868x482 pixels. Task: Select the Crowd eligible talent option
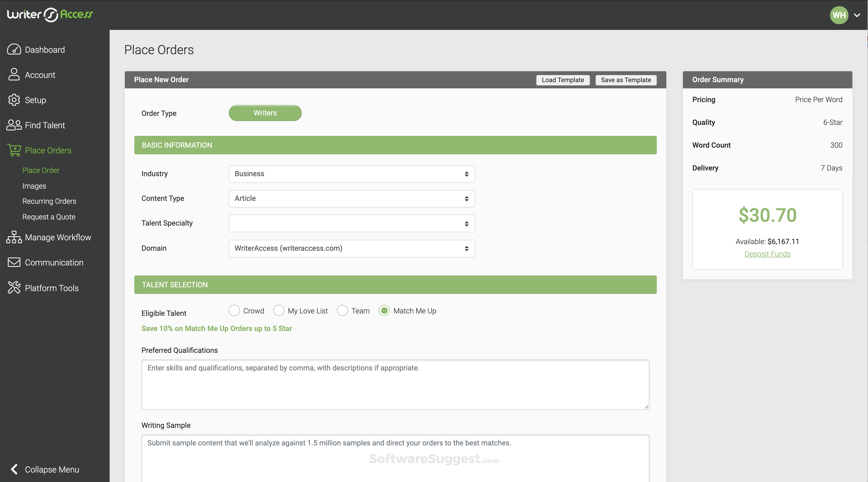click(234, 310)
